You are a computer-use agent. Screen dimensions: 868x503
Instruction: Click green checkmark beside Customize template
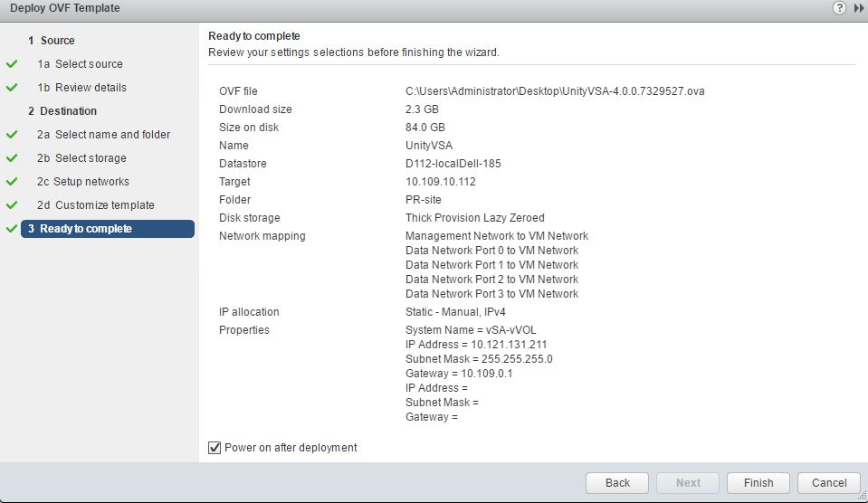coord(12,205)
